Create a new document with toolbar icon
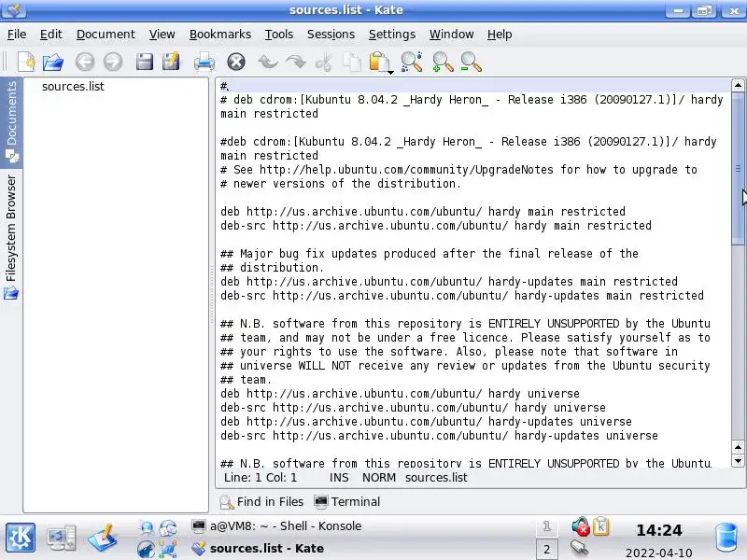Image resolution: width=747 pixels, height=560 pixels. click(26, 62)
